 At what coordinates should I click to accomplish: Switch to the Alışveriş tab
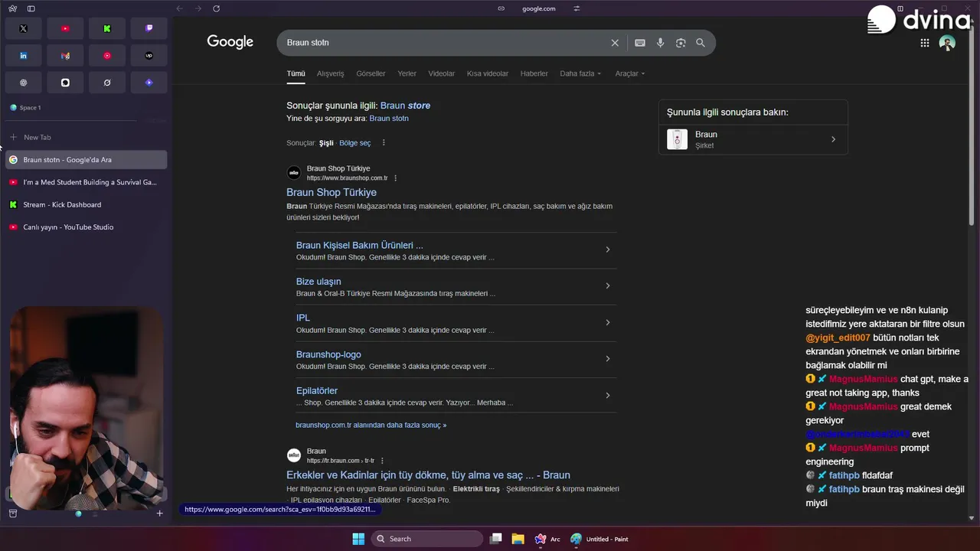click(330, 73)
